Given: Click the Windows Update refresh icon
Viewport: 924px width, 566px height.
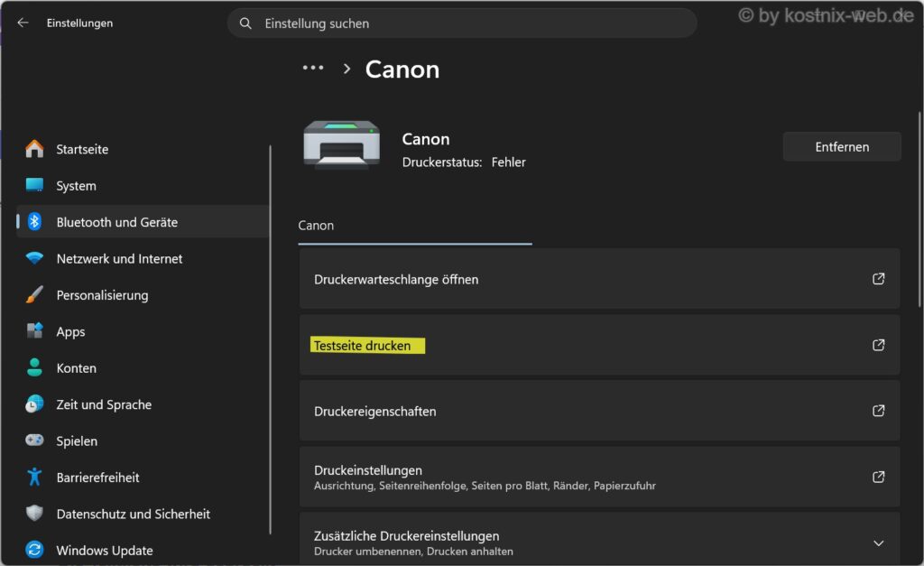Looking at the screenshot, I should coord(35,550).
